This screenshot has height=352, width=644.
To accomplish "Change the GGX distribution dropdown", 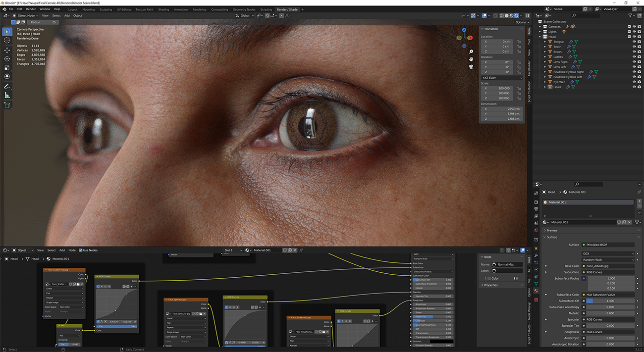I will 608,253.
